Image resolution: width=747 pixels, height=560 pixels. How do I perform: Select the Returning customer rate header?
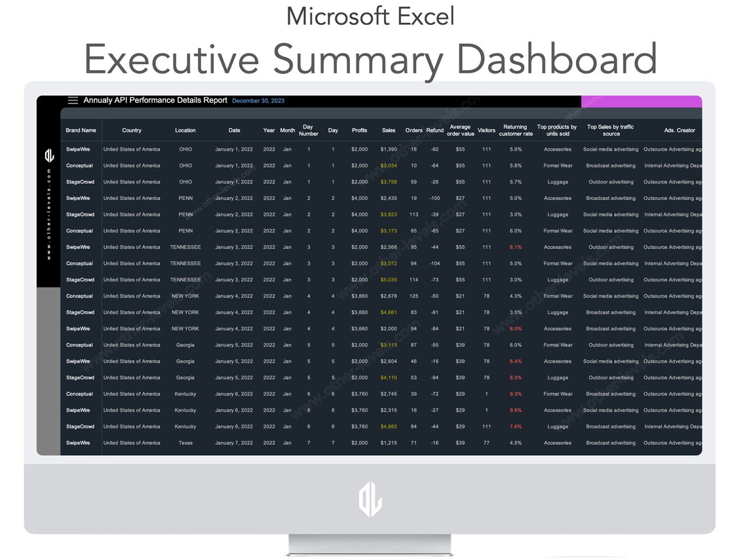516,130
